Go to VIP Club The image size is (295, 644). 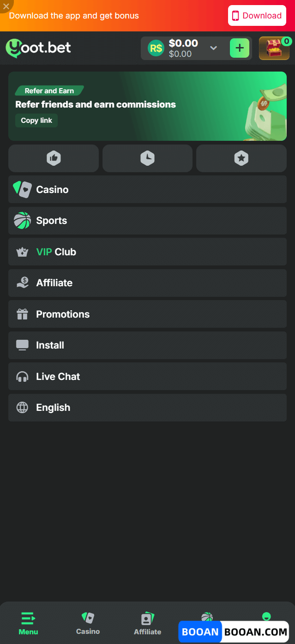pyautogui.click(x=147, y=252)
